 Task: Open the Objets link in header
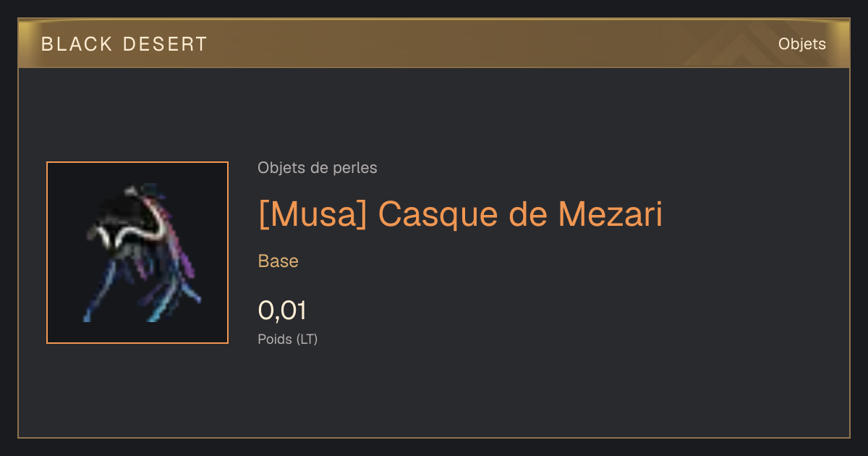(x=801, y=44)
